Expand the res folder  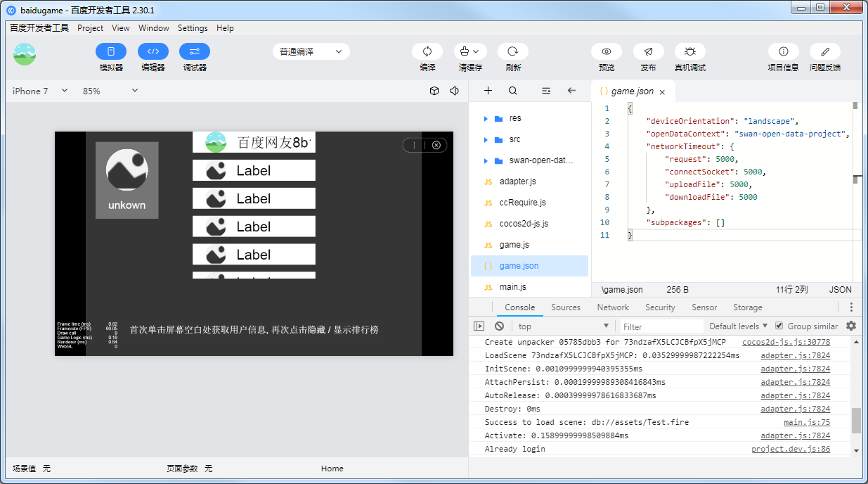(486, 118)
